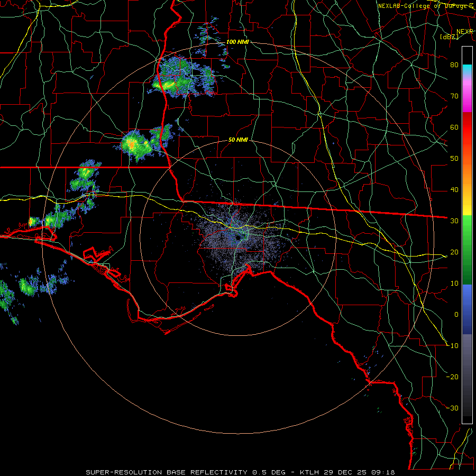Click the -20 dBZ value on the color scale

click(452, 377)
